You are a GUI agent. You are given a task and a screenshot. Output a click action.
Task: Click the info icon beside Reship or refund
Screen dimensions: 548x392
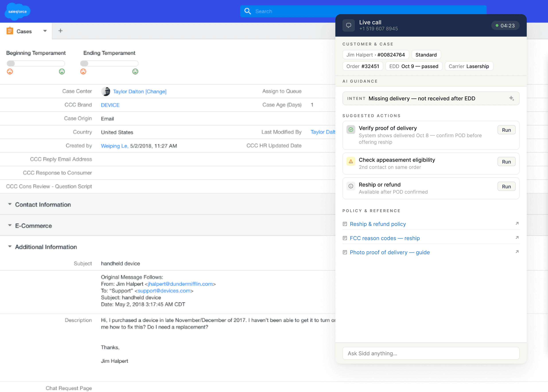pyautogui.click(x=351, y=186)
